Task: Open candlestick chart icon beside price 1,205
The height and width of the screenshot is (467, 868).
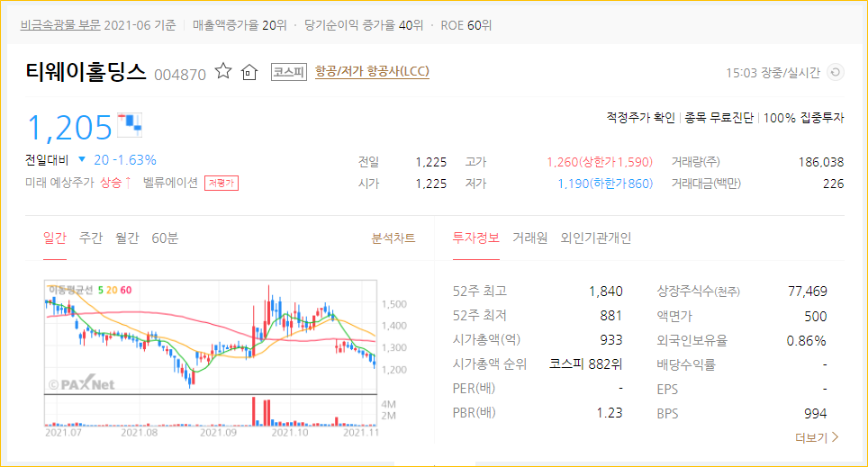Action: point(130,124)
